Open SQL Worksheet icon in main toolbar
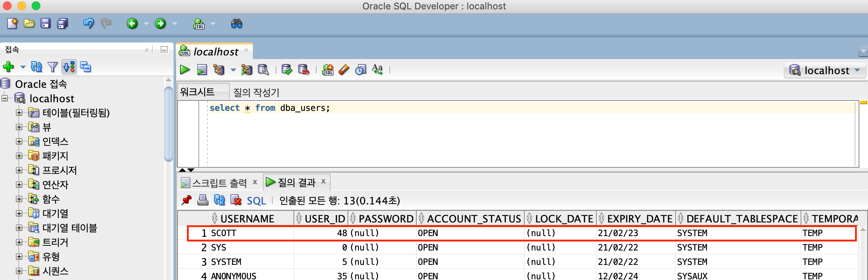This screenshot has width=868, height=280. click(x=199, y=24)
